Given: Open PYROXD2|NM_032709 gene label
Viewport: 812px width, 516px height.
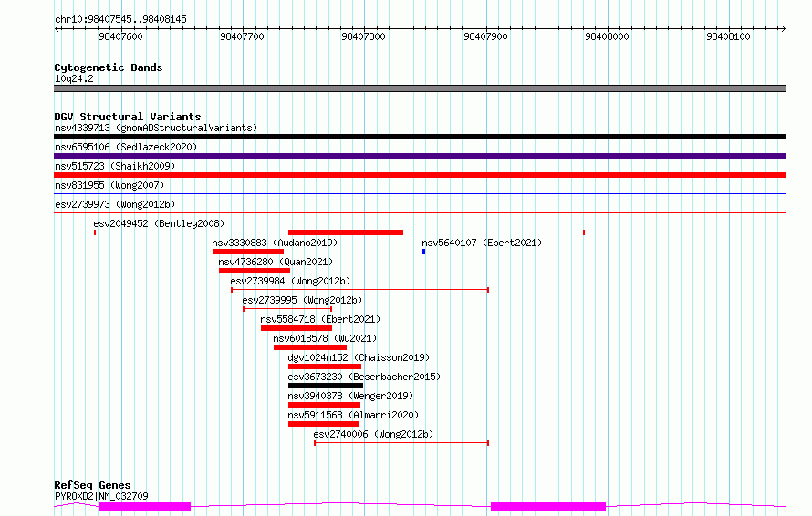Looking at the screenshot, I should pyautogui.click(x=101, y=496).
